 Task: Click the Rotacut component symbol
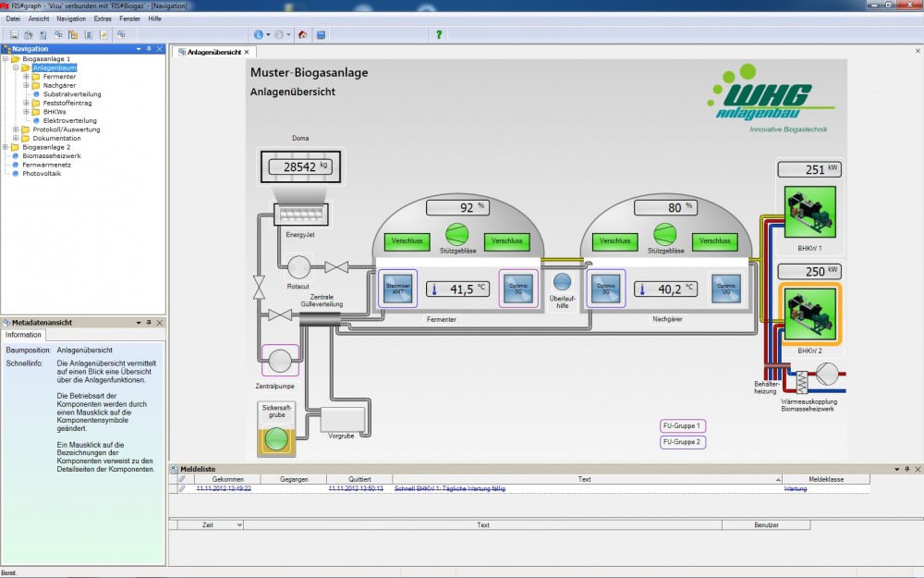click(x=298, y=267)
